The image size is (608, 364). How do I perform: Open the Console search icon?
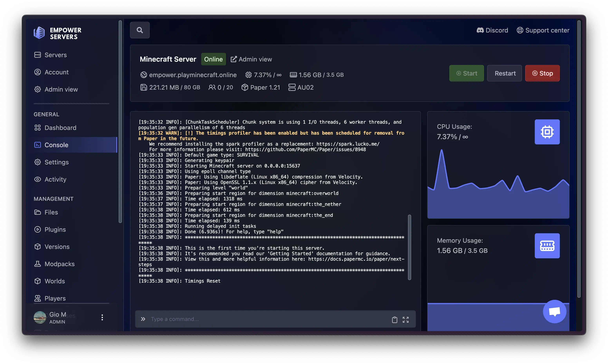coord(140,30)
